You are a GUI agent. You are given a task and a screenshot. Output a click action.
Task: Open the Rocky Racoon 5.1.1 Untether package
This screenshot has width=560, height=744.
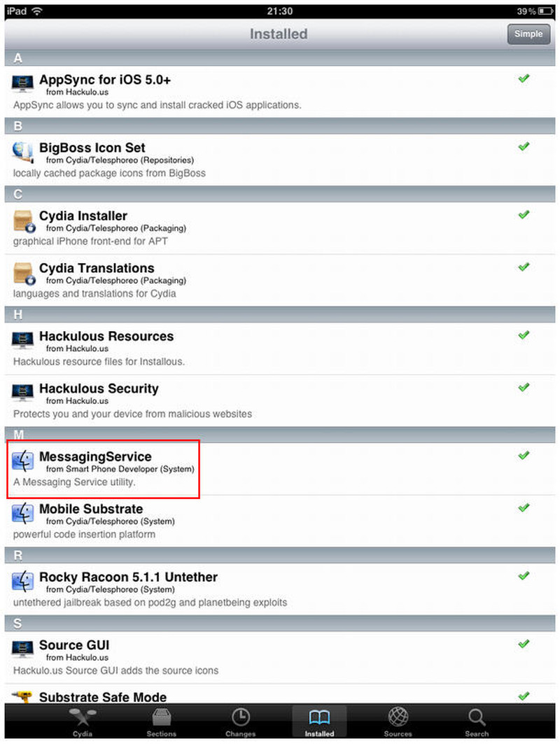280,589
